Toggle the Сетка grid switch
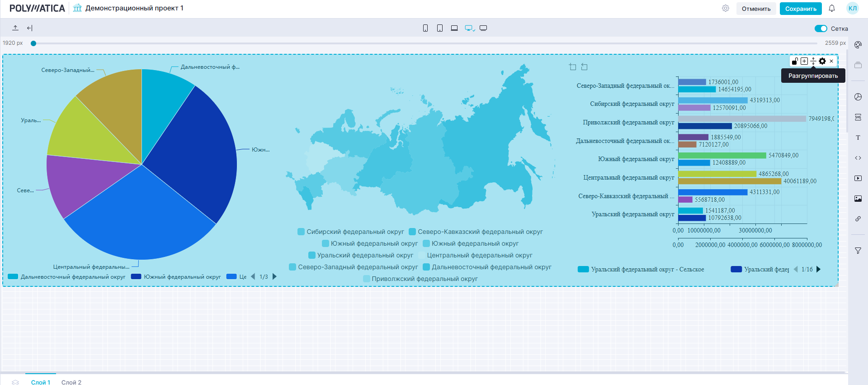 click(x=821, y=29)
